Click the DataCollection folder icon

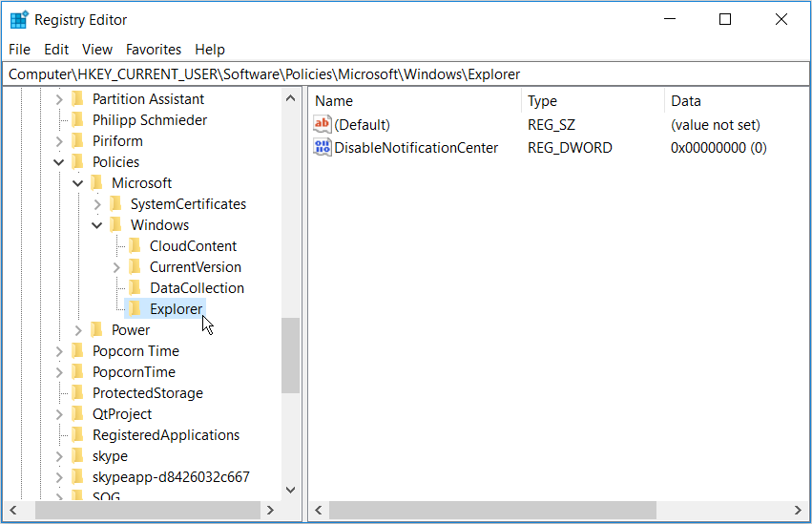135,287
